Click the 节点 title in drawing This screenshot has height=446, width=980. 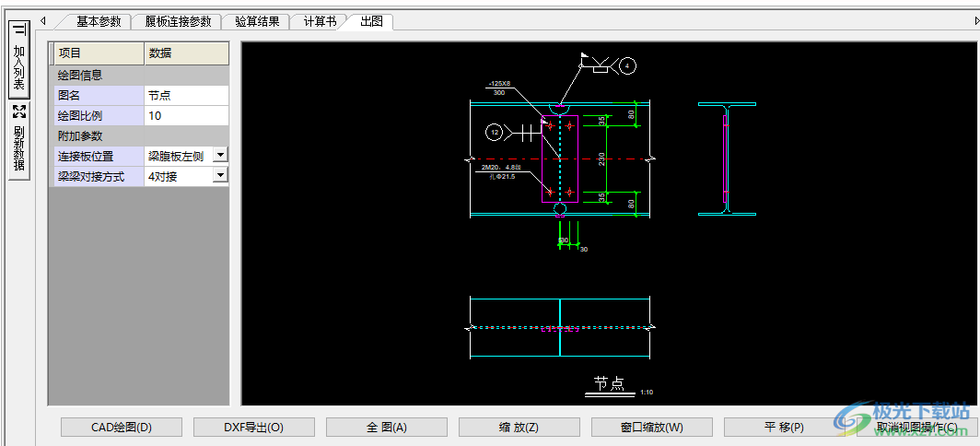(610, 382)
